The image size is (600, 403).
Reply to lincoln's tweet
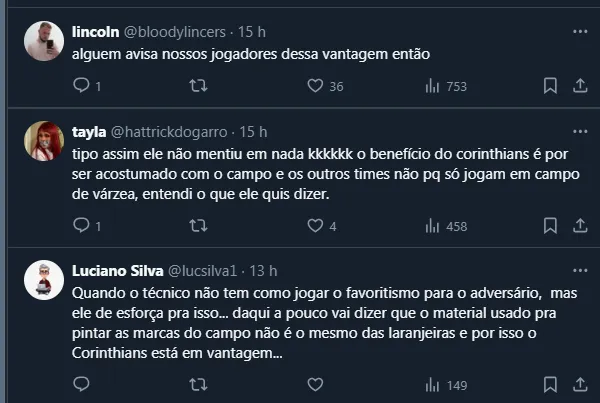(x=82, y=86)
